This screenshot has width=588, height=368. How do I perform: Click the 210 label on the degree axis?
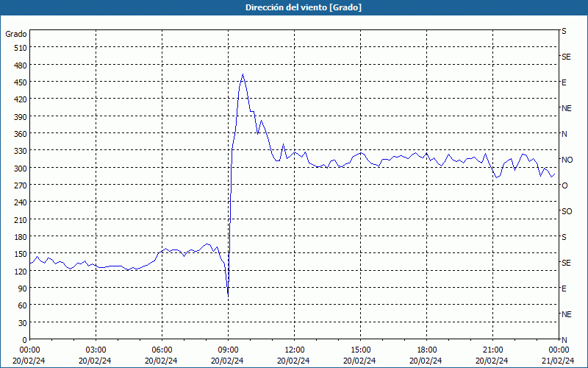coord(21,219)
